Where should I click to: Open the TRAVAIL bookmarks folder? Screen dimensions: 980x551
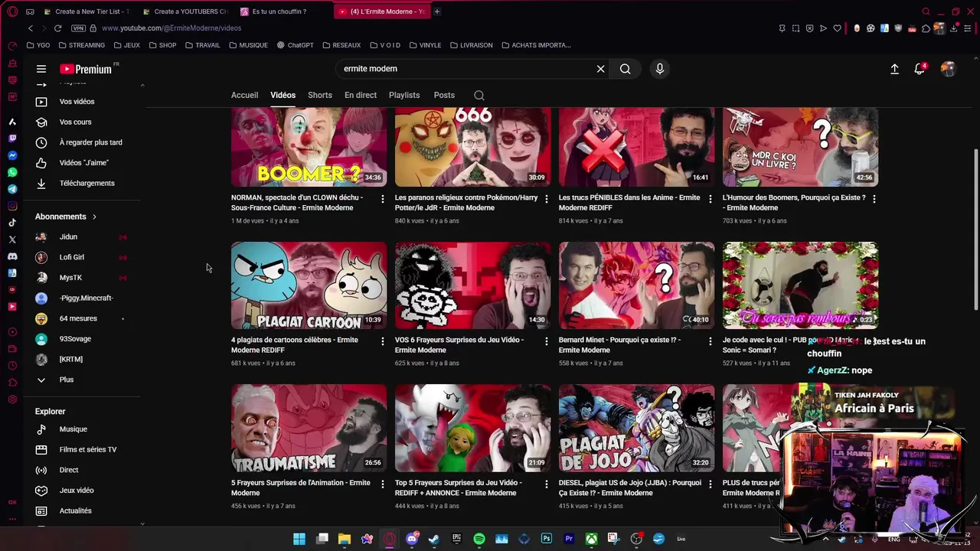coord(202,45)
